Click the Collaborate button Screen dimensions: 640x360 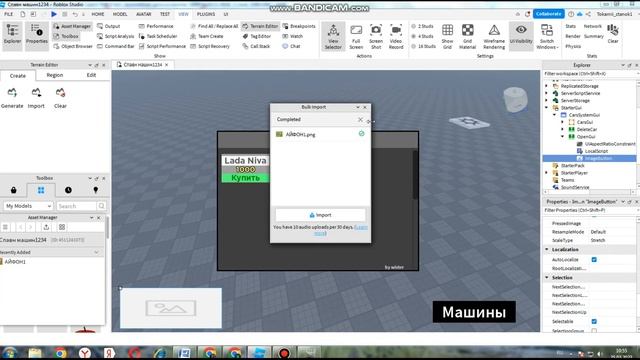click(548, 14)
